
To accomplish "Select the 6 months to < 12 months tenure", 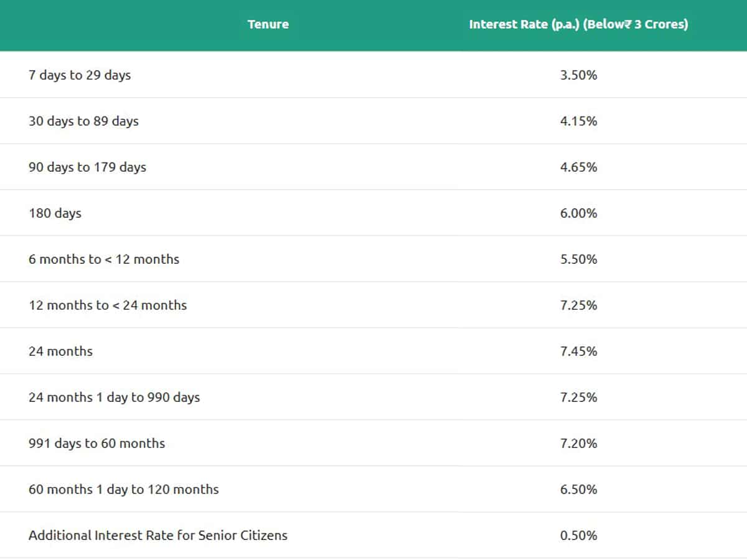I will point(104,259).
